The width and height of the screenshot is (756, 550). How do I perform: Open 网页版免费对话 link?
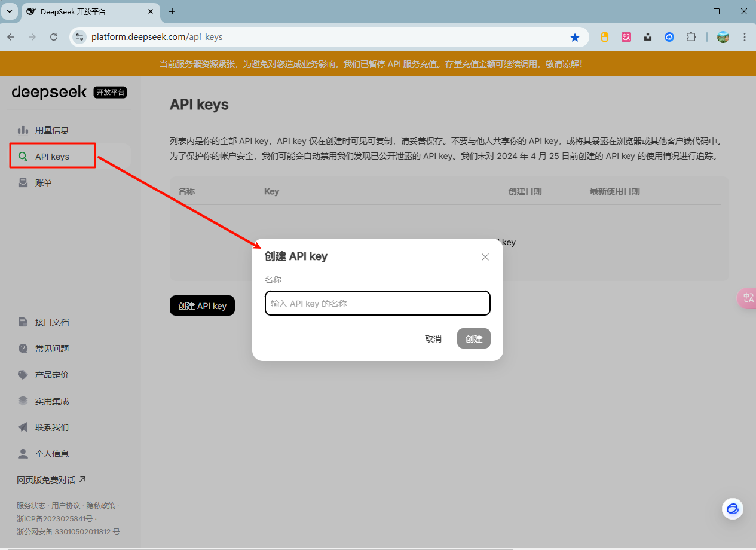point(51,479)
